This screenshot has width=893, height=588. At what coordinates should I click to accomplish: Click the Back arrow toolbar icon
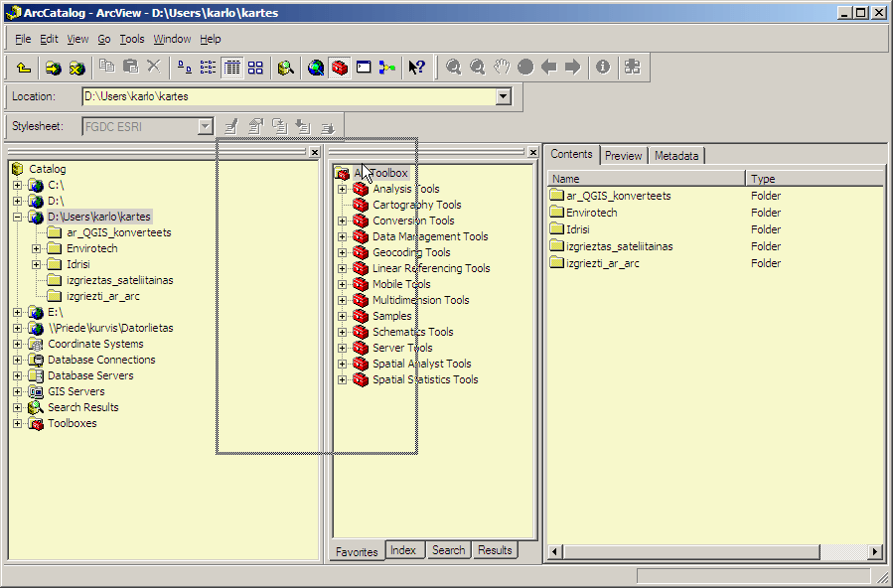(549, 68)
